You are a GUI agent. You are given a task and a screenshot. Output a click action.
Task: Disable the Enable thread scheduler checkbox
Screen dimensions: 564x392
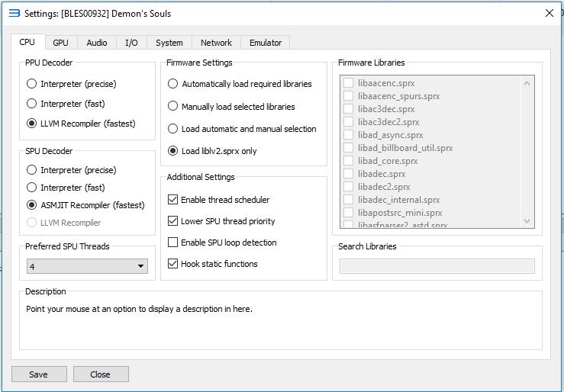[173, 200]
